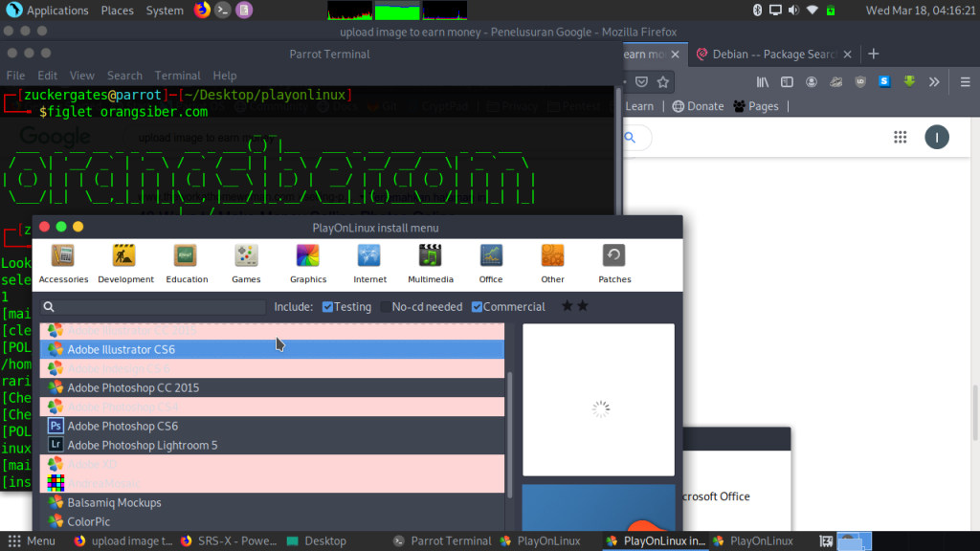
Task: Toggle the Testing checkbox
Action: (x=327, y=307)
